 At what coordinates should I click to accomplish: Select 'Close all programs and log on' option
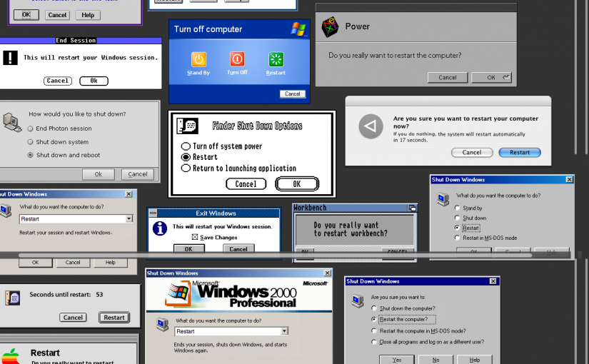pyautogui.click(x=374, y=342)
